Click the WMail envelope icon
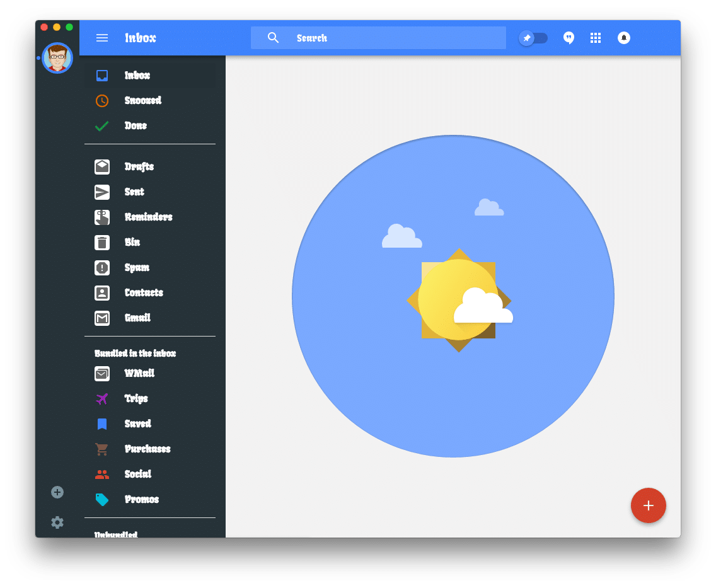 pyautogui.click(x=102, y=374)
